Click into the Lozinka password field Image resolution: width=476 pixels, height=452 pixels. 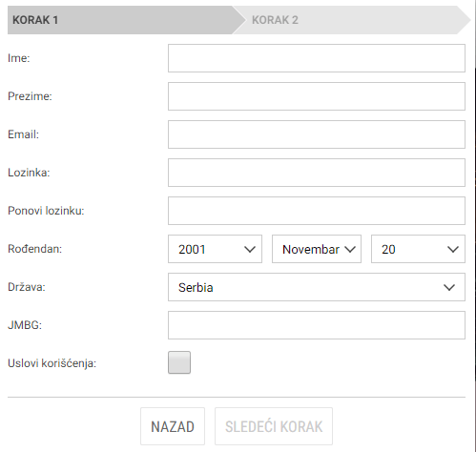click(x=317, y=173)
